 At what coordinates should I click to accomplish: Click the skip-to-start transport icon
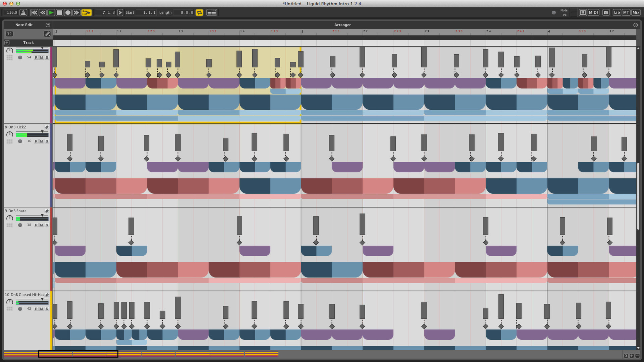point(34,12)
